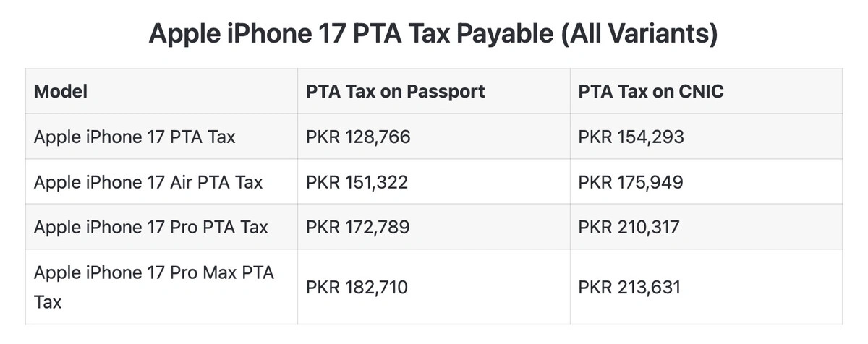Click the PKR 213,631 CNIC tax value
Image resolution: width=868 pixels, height=344 pixels.
click(629, 288)
